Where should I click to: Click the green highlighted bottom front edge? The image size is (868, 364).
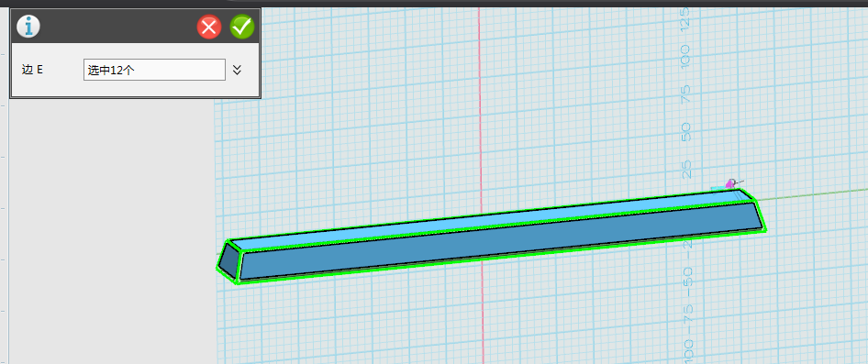[x=501, y=256]
